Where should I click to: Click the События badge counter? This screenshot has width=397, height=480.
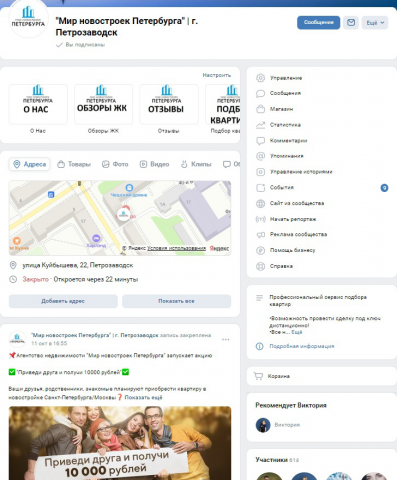click(384, 188)
